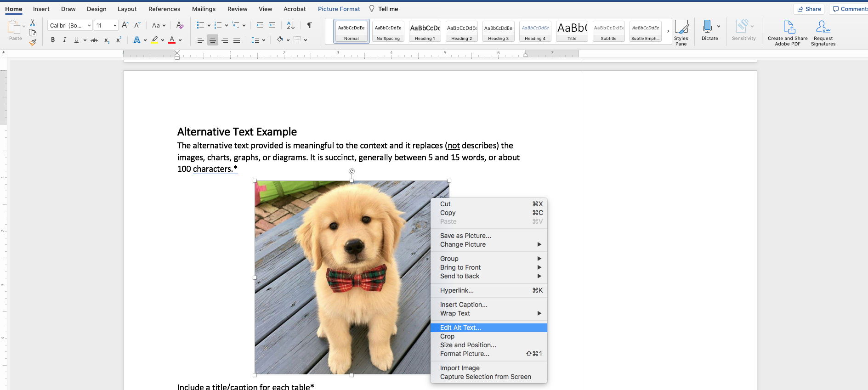Open the References tab
This screenshot has height=390, width=868.
point(165,9)
